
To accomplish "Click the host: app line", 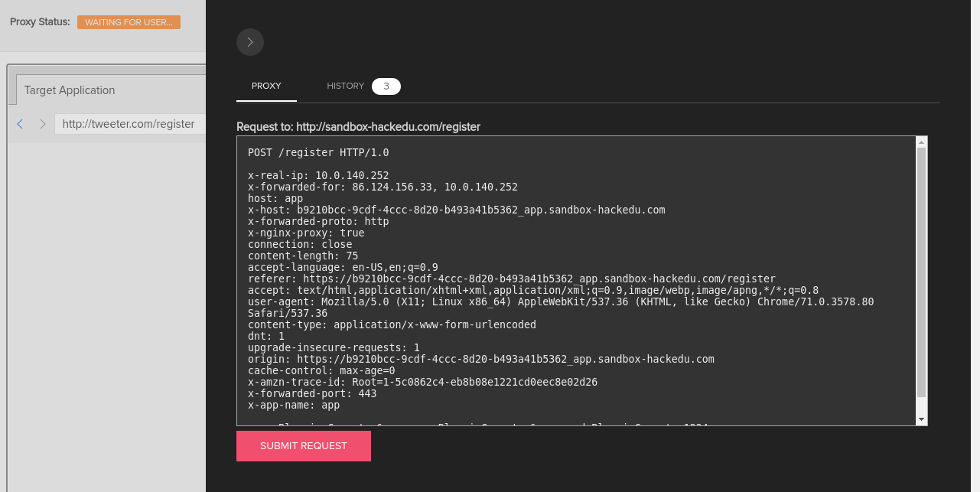I will [x=275, y=199].
